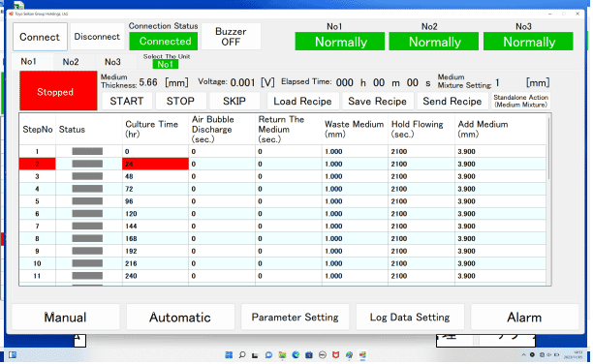Click the Disconnect button

coord(97,37)
